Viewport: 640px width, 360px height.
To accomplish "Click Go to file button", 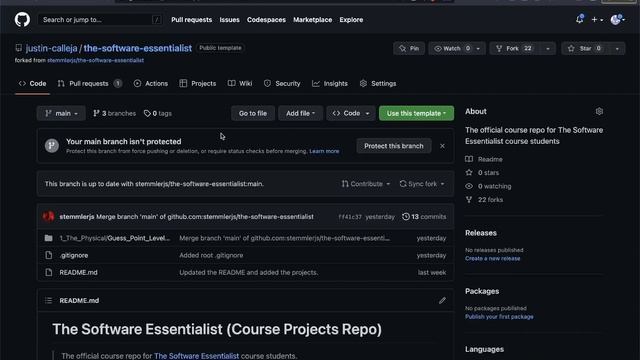I will tap(253, 113).
